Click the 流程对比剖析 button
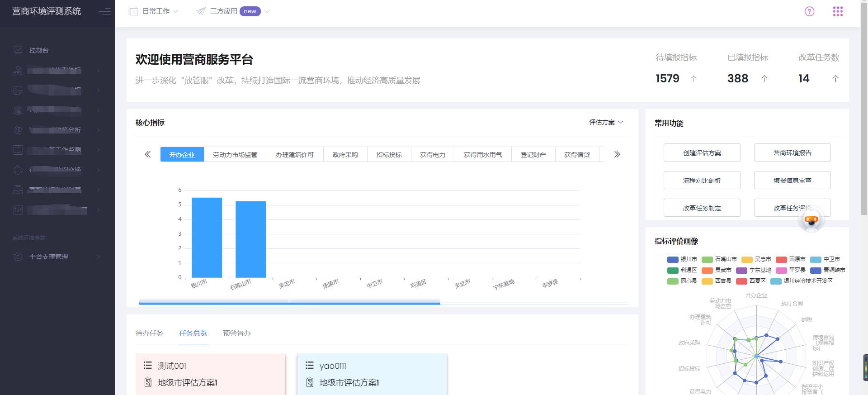Image resolution: width=868 pixels, height=395 pixels. click(x=702, y=180)
